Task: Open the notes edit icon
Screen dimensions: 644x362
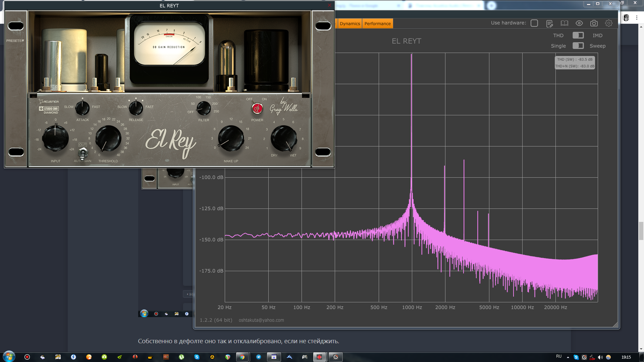Action: (549, 23)
